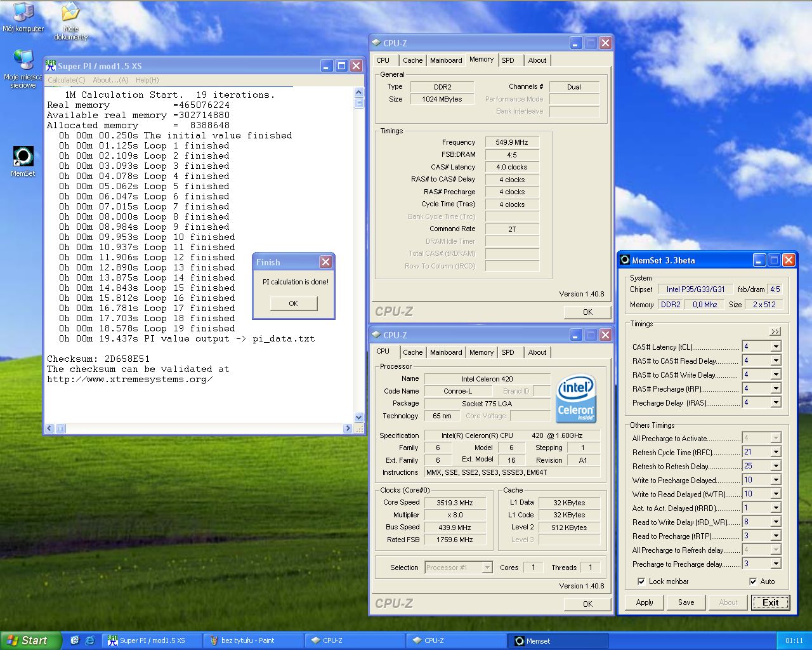Open Act. to Act. Delayed (tRRD) dropdown
This screenshot has height=650, width=812.
(776, 508)
